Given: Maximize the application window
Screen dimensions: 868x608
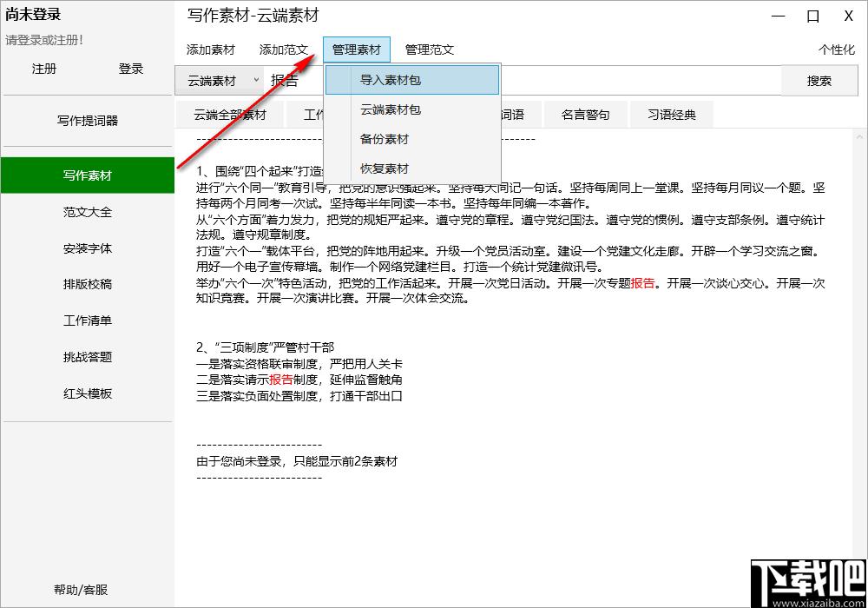Looking at the screenshot, I should [x=812, y=16].
